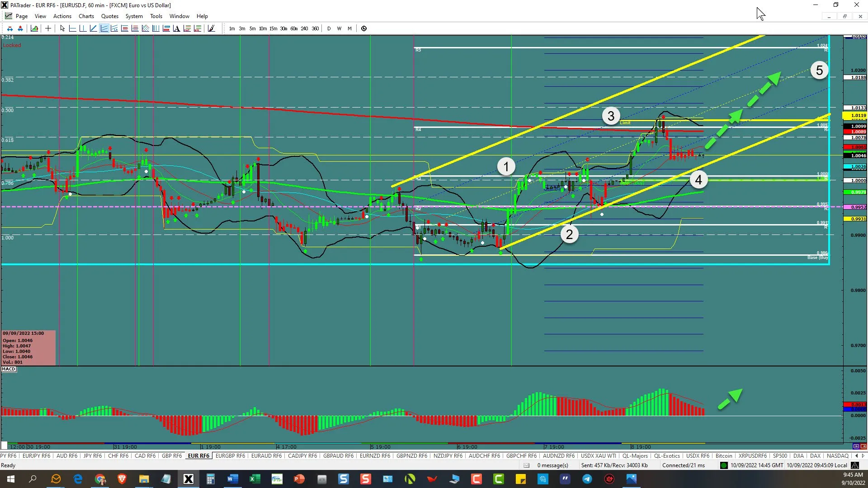
Task: Switch chart to weekly W timeframe
Action: pyautogui.click(x=340, y=28)
